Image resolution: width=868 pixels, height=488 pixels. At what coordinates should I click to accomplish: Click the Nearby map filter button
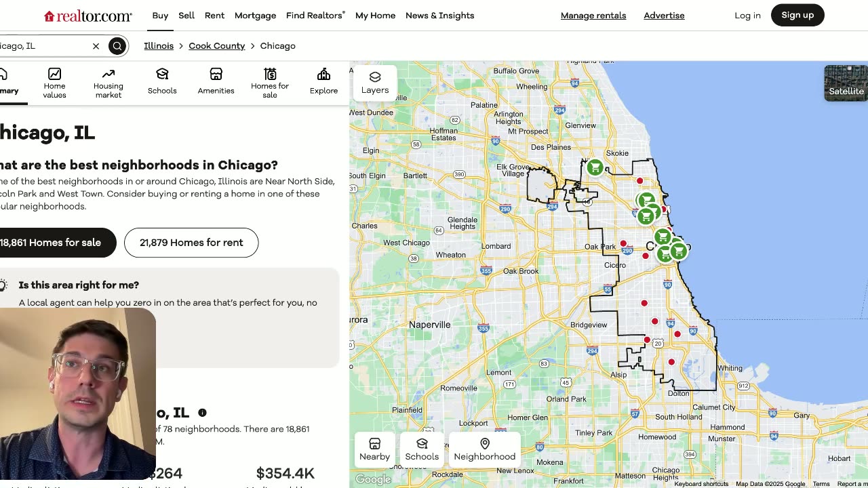coord(374,449)
